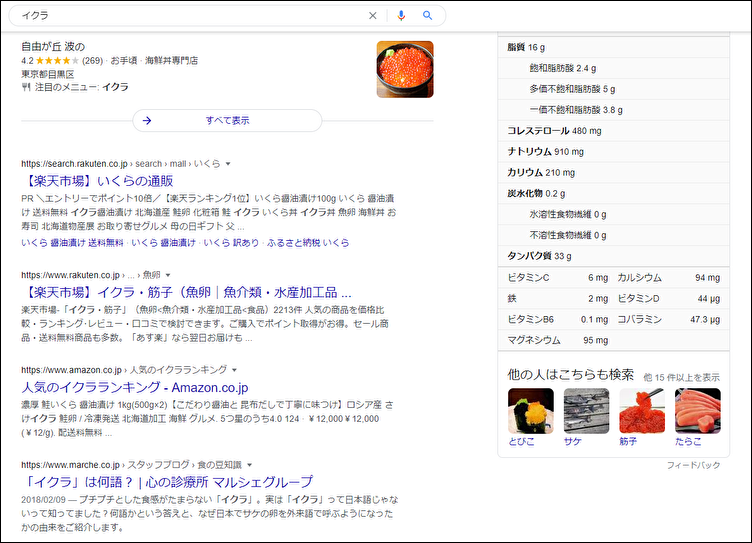Click the ビタミンC 6 mg cell
The height and width of the screenshot is (543, 752).
(558, 277)
